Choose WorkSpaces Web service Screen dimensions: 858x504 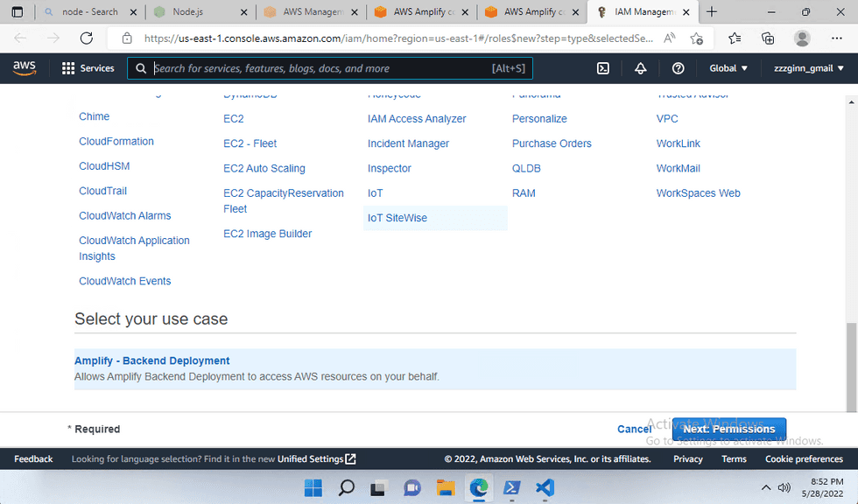pyautogui.click(x=699, y=193)
